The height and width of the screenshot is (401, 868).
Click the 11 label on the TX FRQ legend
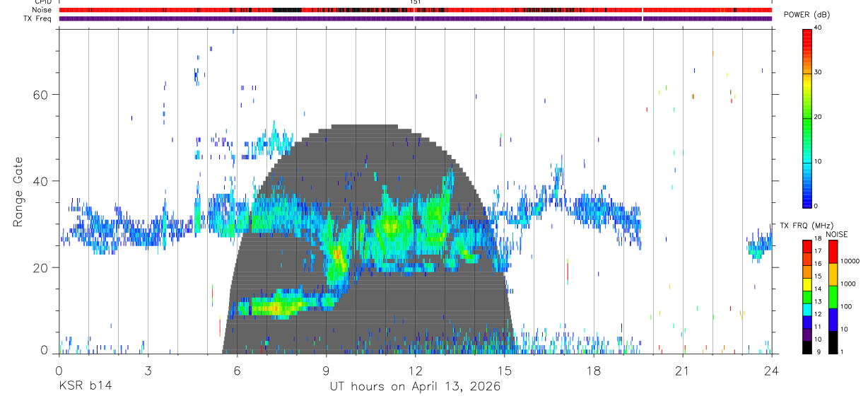(819, 327)
